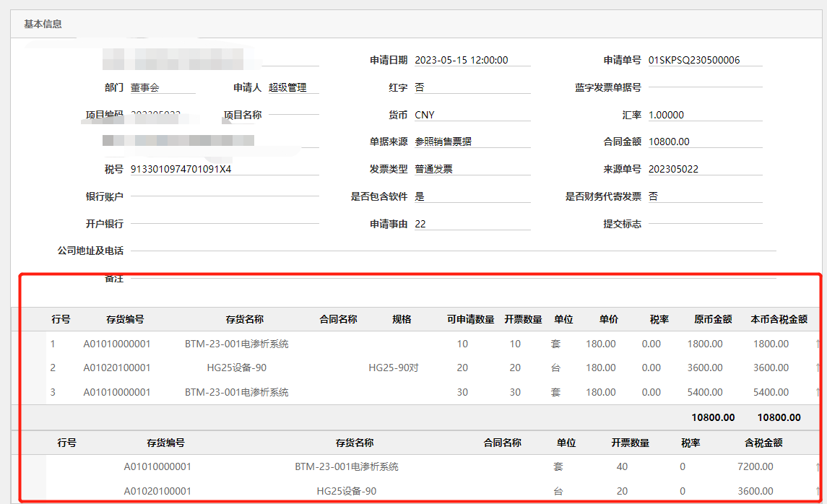Click the 本币含税金额 column header
This screenshot has height=504, width=827.
tap(779, 319)
